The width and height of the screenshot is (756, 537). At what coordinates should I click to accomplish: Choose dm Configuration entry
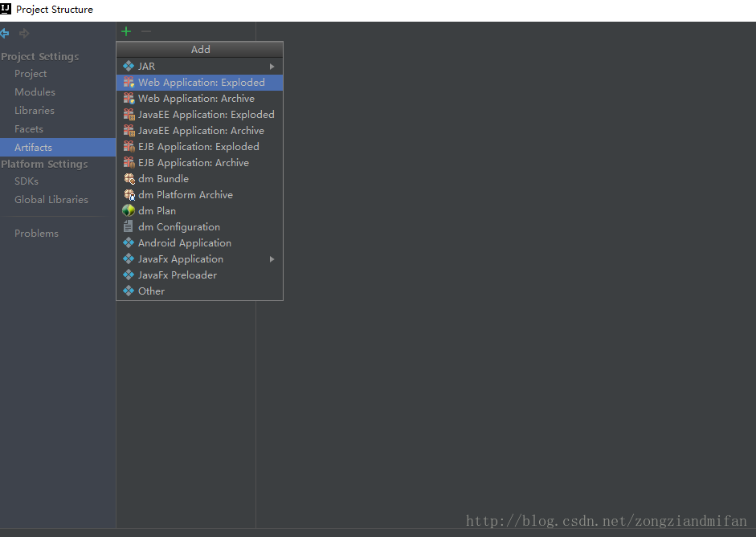tap(199, 227)
